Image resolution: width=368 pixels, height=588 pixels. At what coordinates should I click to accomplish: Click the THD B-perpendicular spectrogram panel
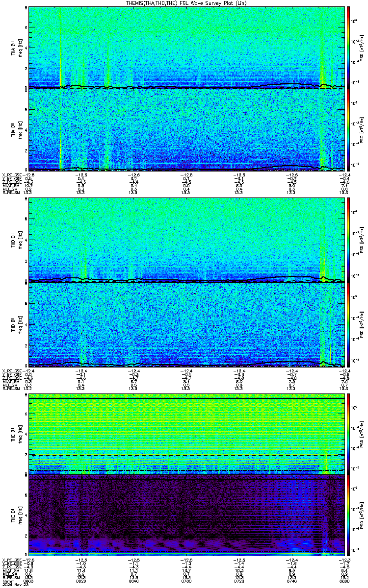click(x=186, y=240)
